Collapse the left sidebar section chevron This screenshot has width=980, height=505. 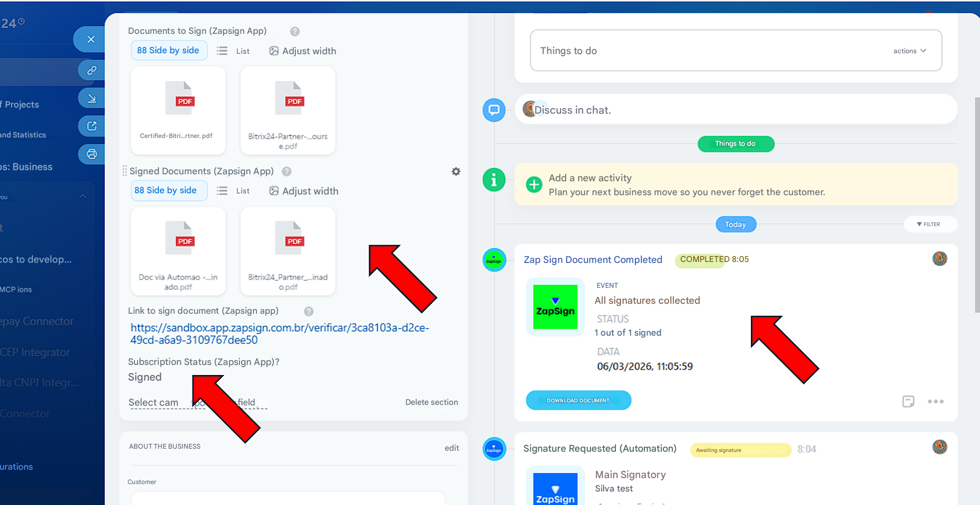pos(83,196)
